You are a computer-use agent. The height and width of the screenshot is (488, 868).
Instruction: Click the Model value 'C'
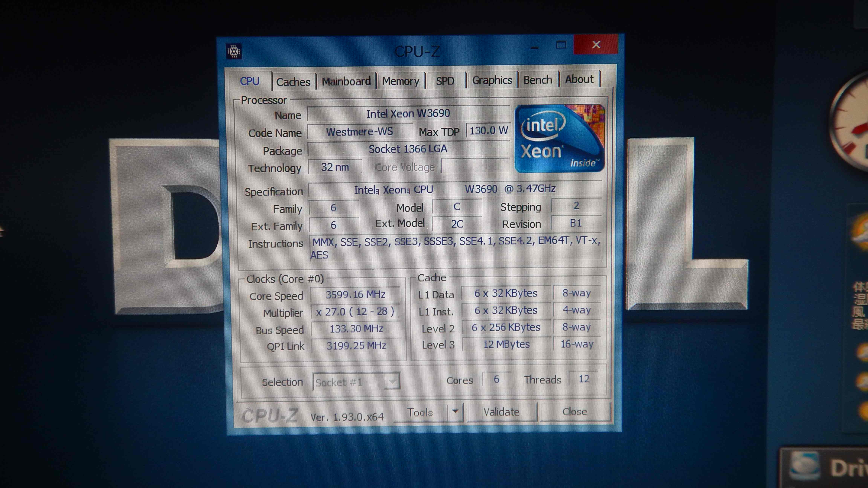click(x=457, y=207)
